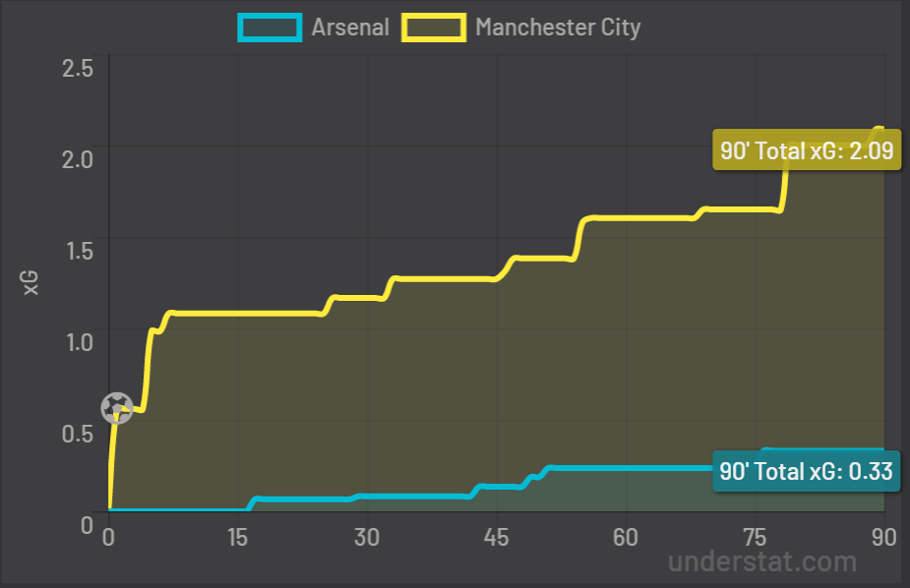Viewport: 910px width, 588px height.
Task: Choose the 75 minute x-axis label
Action: [755, 537]
